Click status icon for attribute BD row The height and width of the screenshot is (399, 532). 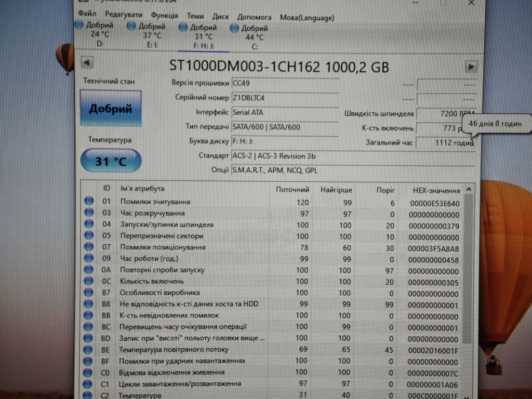pos(88,338)
